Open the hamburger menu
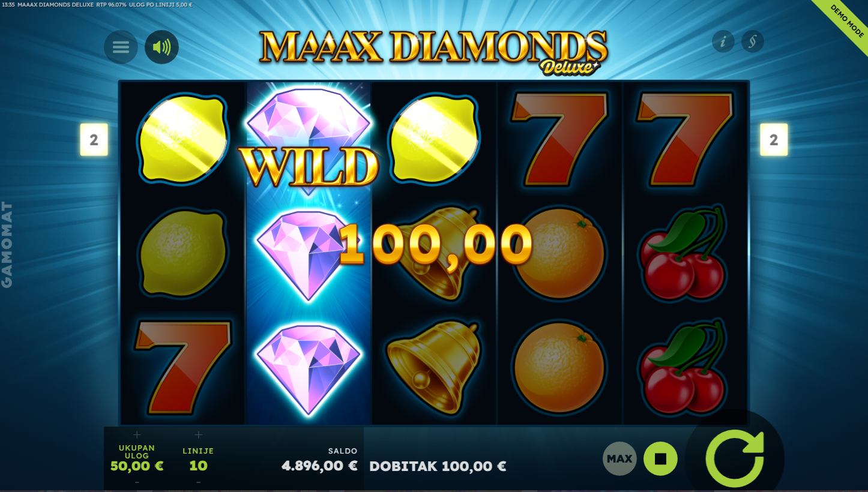 tap(121, 47)
